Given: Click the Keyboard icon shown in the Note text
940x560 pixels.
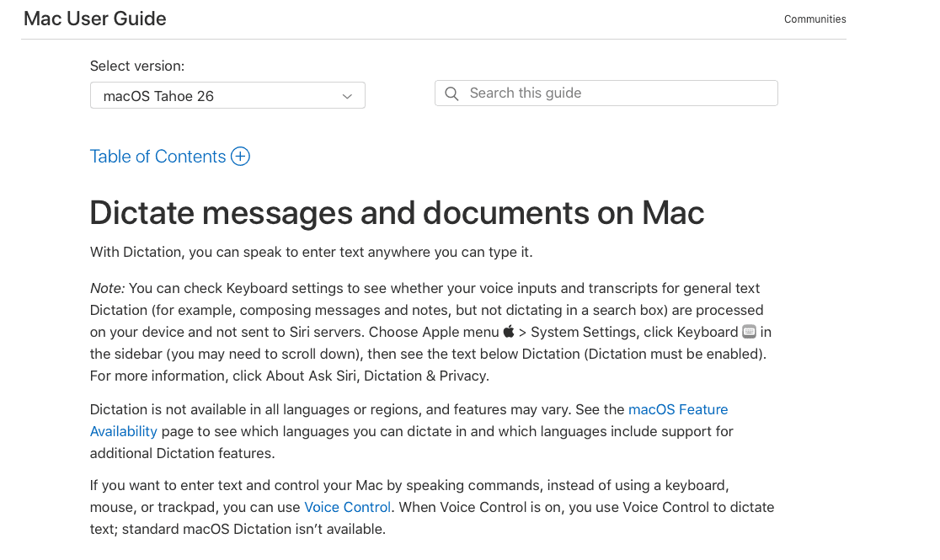Looking at the screenshot, I should [749, 332].
